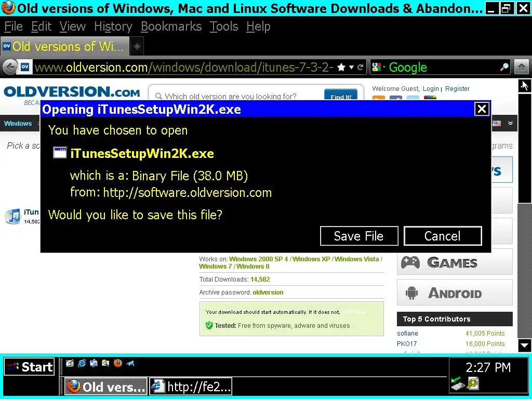The width and height of the screenshot is (532, 399).
Task: Click the OLDVERSION.com logo
Action: click(x=72, y=91)
